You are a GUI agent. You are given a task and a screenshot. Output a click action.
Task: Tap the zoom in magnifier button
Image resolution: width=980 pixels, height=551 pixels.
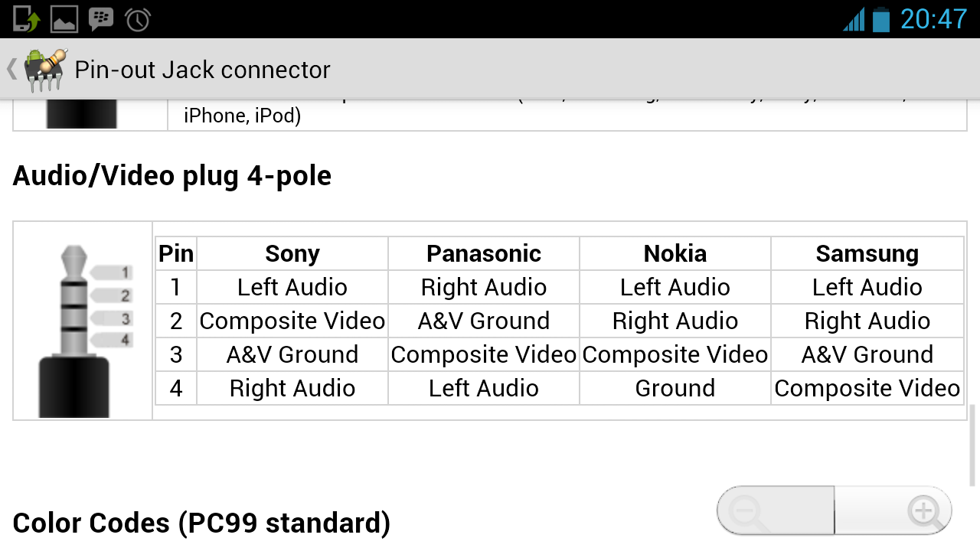click(893, 510)
